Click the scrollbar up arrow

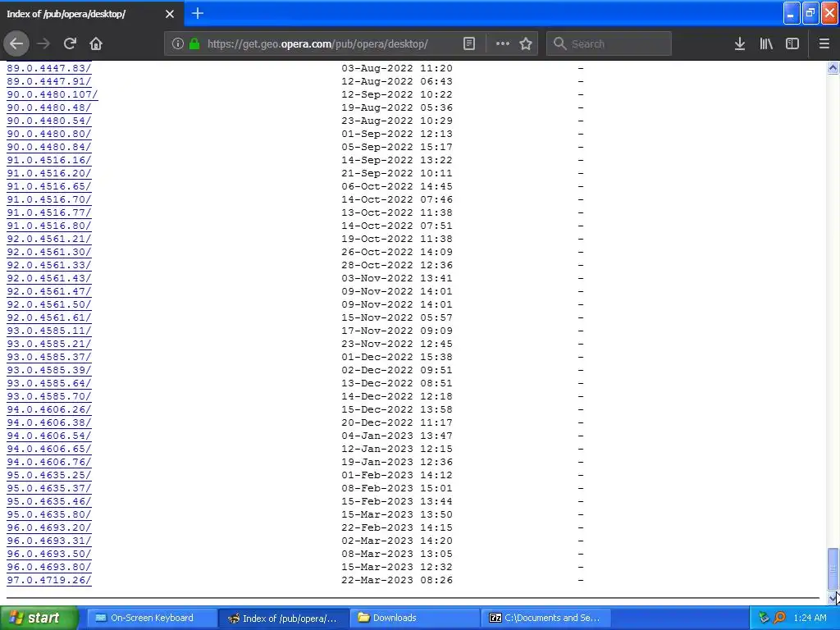tap(833, 67)
